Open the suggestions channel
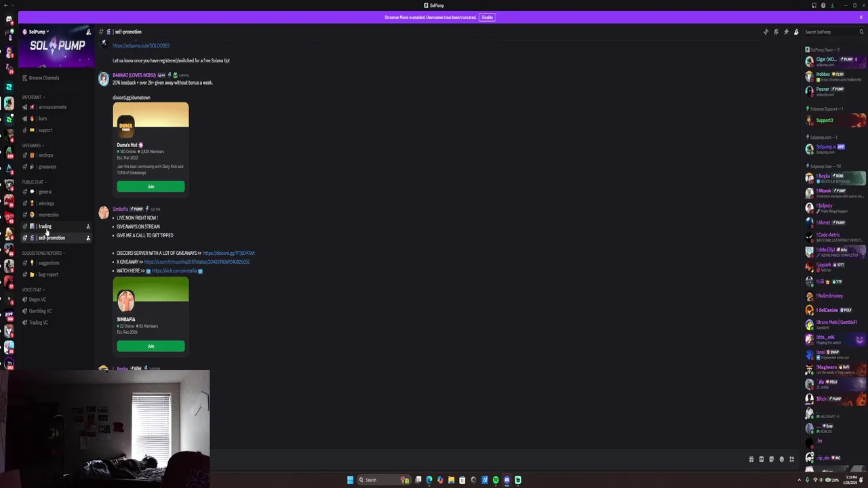This screenshot has height=488, width=868. [x=57, y=263]
